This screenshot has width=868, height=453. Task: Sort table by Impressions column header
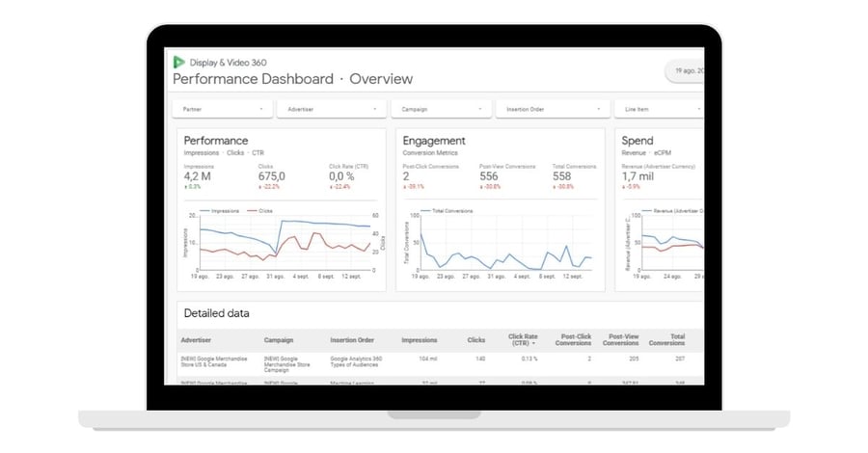[420, 340]
